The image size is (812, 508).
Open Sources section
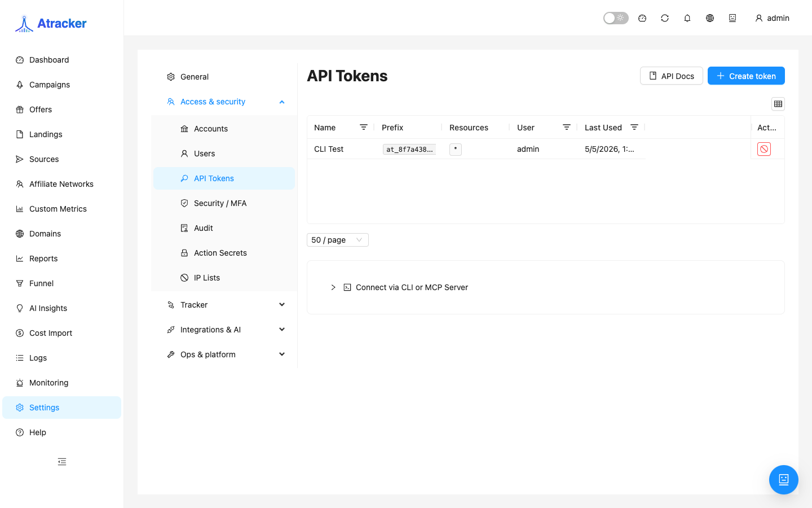61,159
